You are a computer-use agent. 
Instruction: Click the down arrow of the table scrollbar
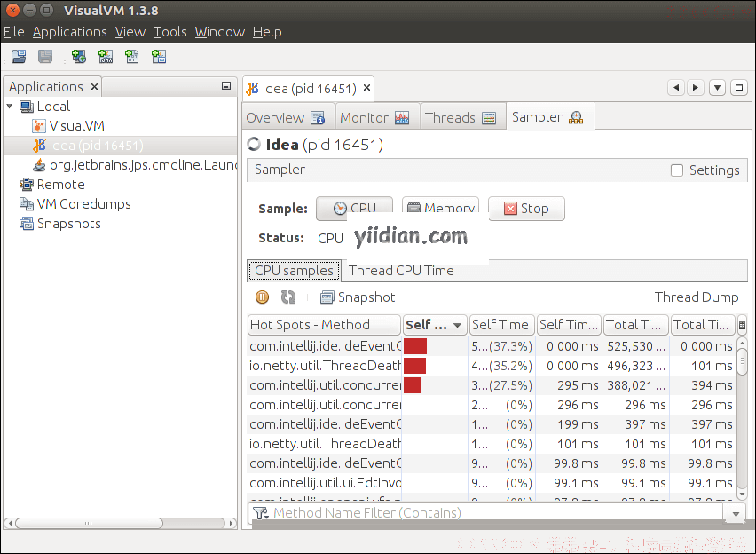[742, 495]
